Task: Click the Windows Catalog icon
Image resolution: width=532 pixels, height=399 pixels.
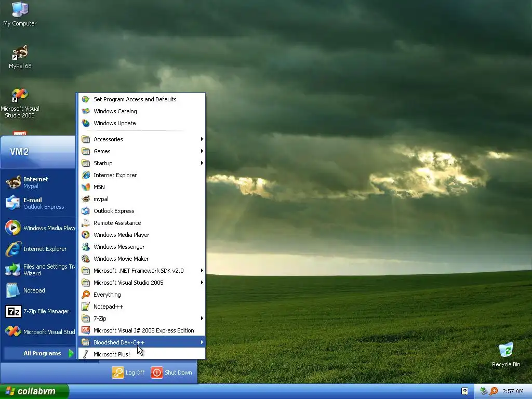Action: (x=86, y=111)
